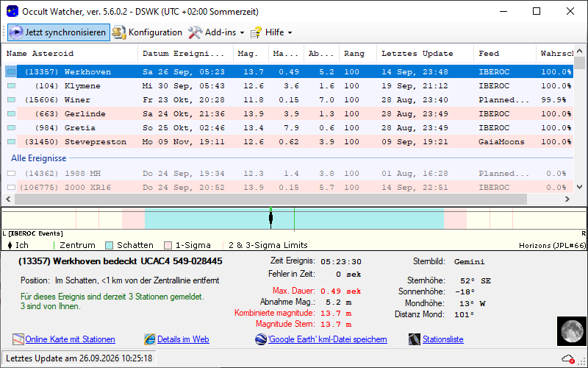Select the (984) Gretia event row
Image resolution: width=588 pixels, height=368 pixels.
[289, 127]
